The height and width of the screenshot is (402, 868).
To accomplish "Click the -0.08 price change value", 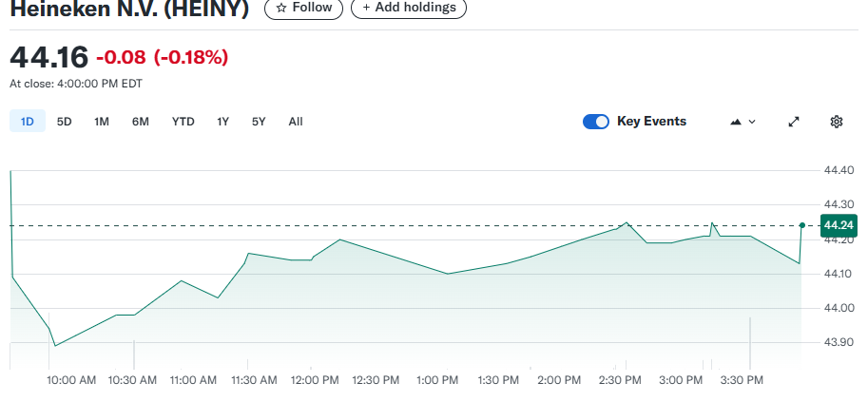I will [121, 57].
